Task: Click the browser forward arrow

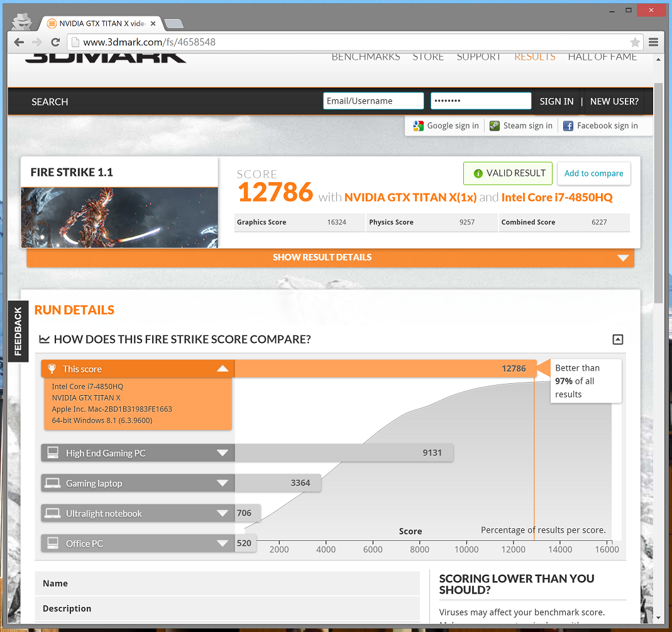Action: pyautogui.click(x=37, y=42)
